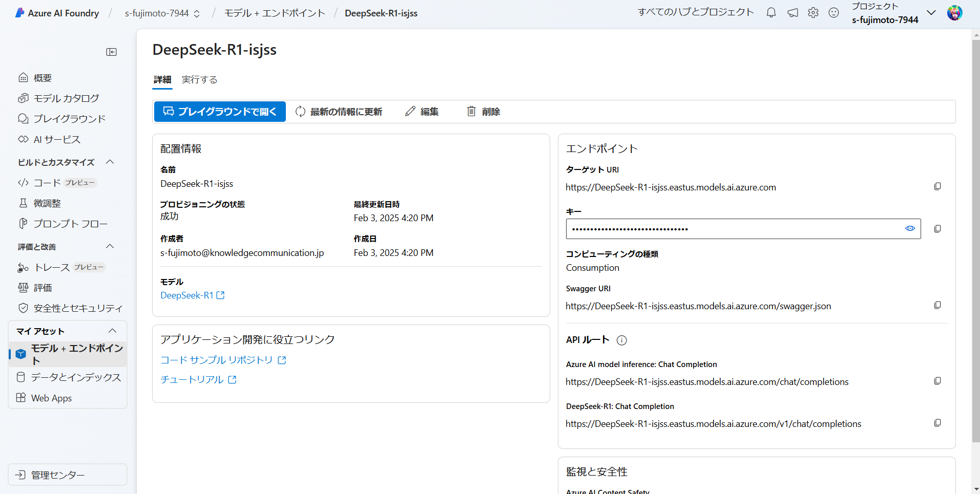Click the Consumption compute type value
Image resolution: width=980 pixels, height=494 pixels.
point(593,268)
